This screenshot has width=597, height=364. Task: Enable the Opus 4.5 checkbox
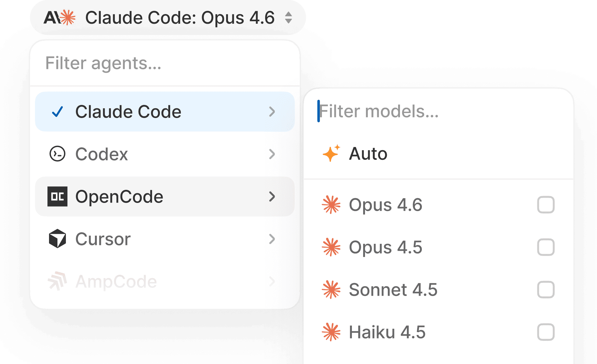coord(545,247)
